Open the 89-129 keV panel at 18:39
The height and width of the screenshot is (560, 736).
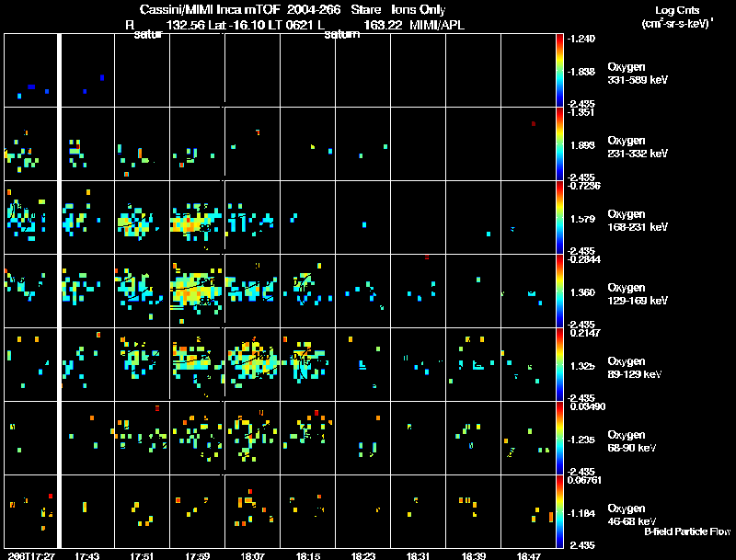coord(473,365)
